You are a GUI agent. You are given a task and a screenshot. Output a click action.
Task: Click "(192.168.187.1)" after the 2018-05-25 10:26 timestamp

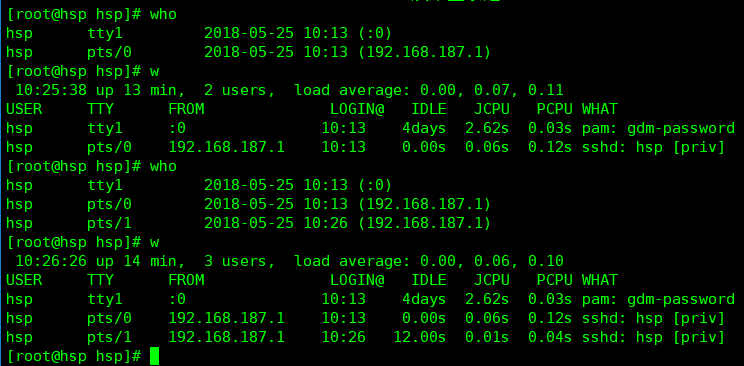[x=425, y=223]
